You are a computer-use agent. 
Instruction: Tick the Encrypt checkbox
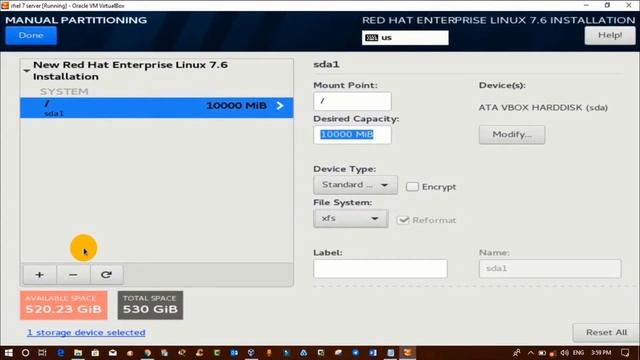coord(412,187)
